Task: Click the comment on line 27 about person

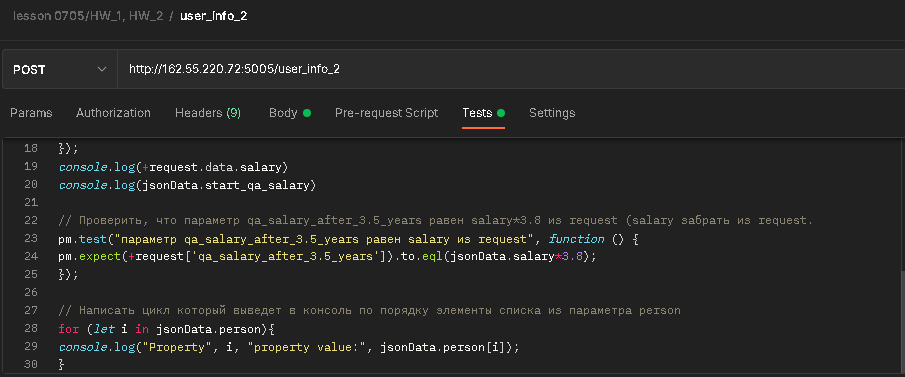Action: pyautogui.click(x=369, y=311)
